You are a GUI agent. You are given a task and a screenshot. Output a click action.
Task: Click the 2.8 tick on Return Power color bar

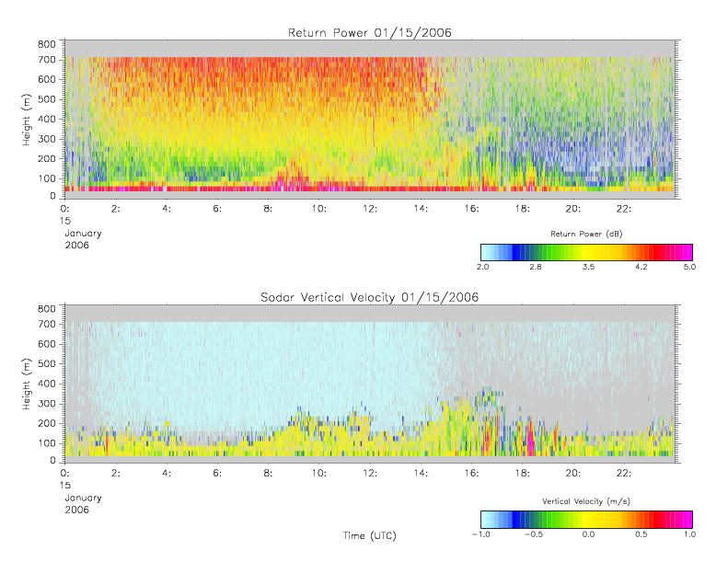coord(536,267)
